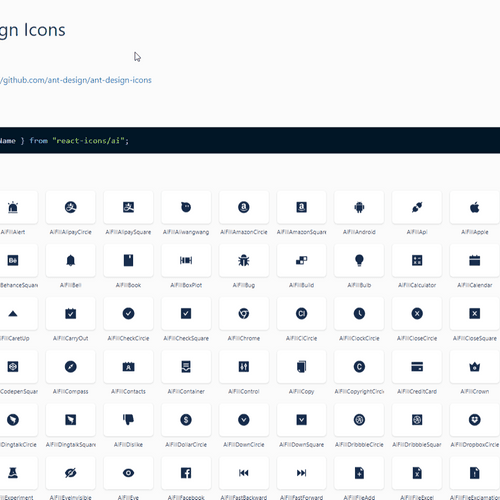Click the AiFillChrome icon

point(244,314)
